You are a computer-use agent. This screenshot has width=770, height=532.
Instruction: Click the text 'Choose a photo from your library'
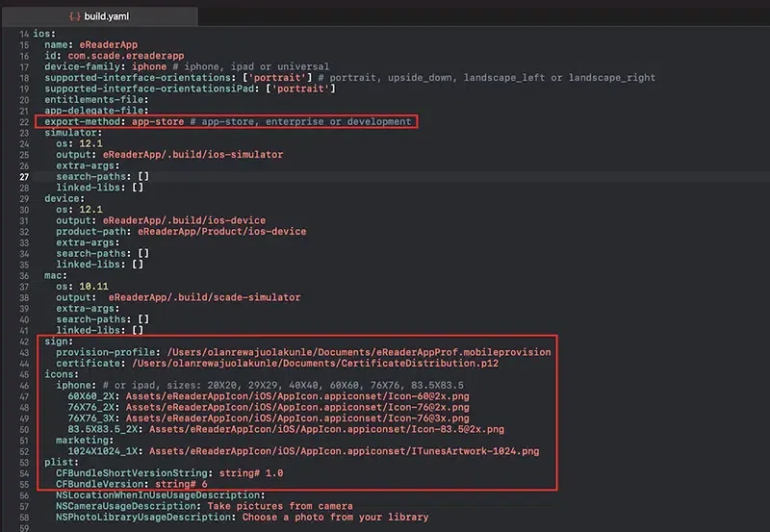pyautogui.click(x=335, y=518)
